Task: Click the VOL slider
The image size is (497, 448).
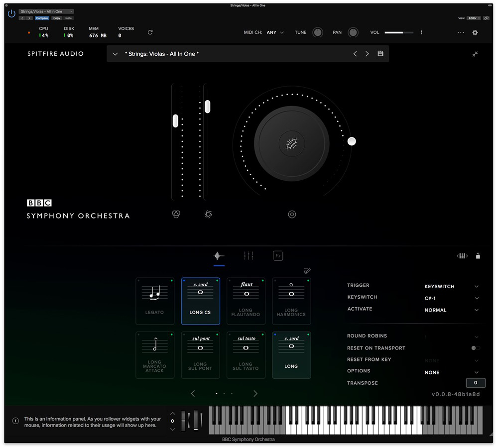Action: click(x=398, y=33)
